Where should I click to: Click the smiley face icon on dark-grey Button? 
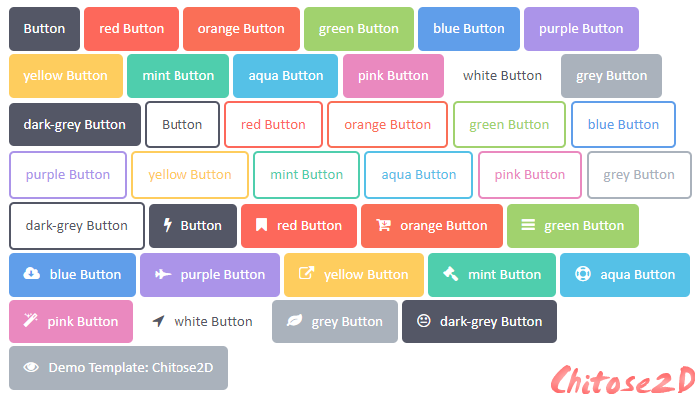[x=424, y=320]
